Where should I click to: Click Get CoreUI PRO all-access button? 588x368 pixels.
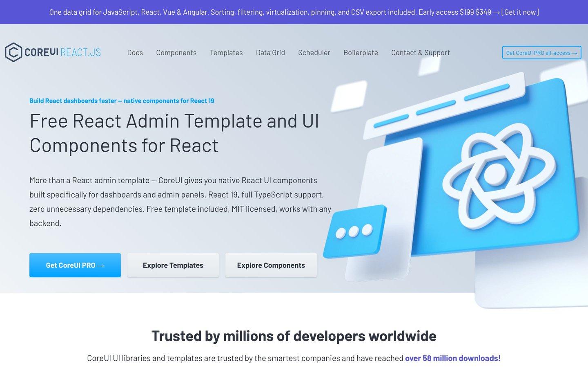tap(541, 52)
